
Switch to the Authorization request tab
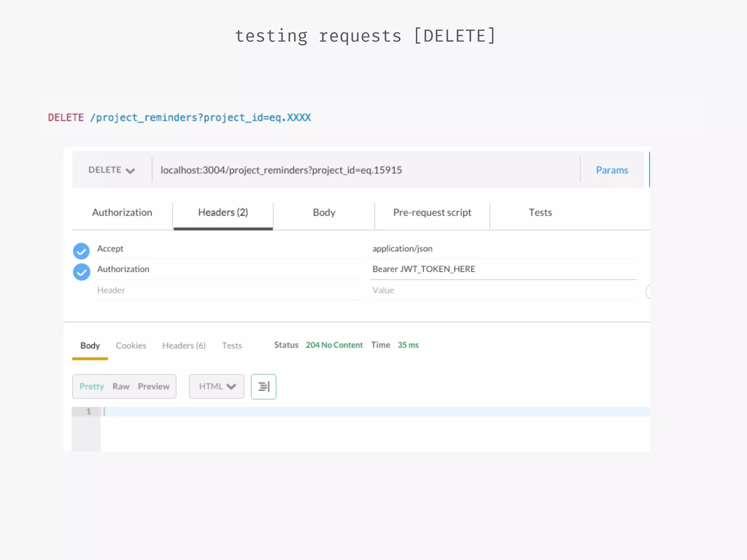[x=122, y=213]
